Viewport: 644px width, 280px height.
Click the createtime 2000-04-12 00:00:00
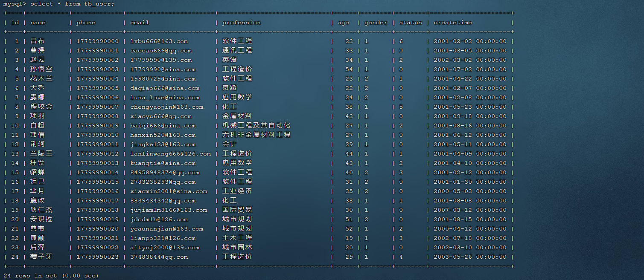470,229
